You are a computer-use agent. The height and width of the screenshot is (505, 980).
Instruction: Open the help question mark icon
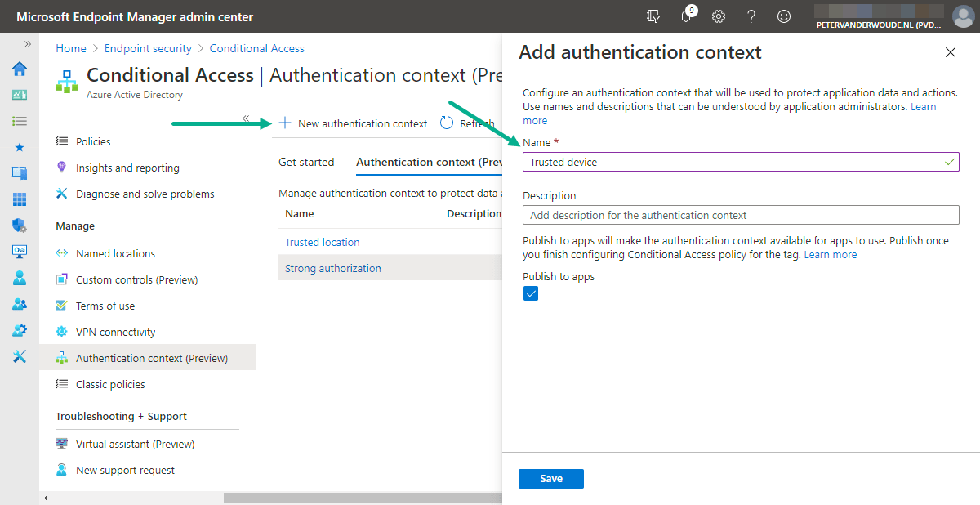click(x=751, y=16)
